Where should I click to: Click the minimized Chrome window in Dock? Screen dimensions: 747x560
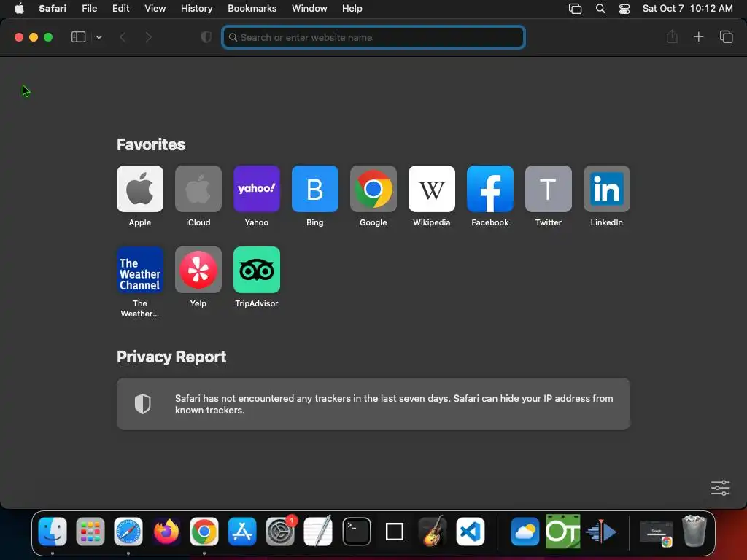[x=657, y=532]
